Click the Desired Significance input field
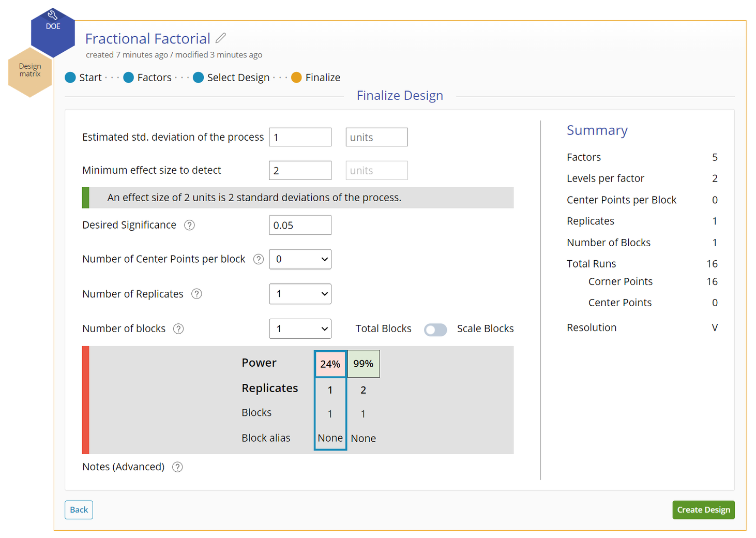This screenshot has height=538, width=756. (x=300, y=225)
